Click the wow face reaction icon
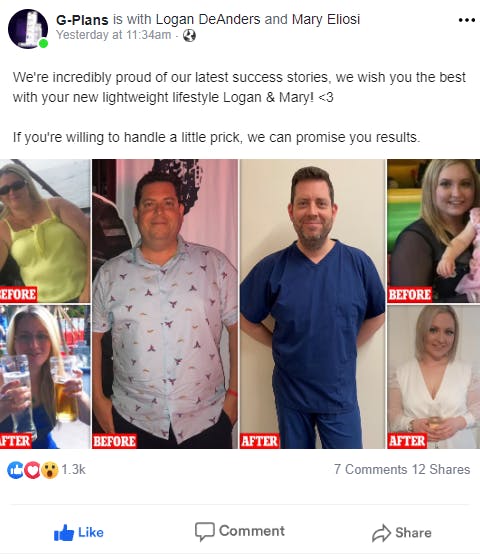The image size is (480, 560). coord(50,470)
